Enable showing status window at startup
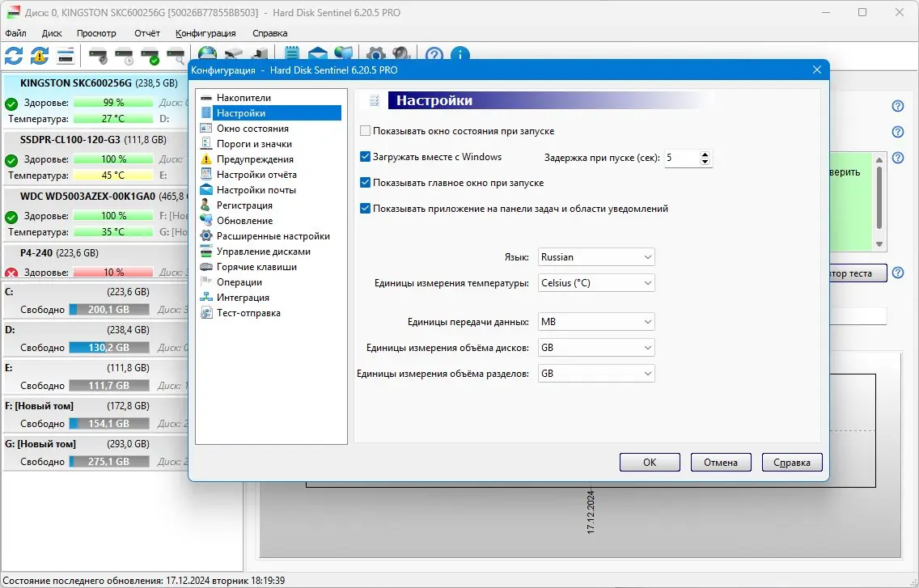 click(x=365, y=131)
